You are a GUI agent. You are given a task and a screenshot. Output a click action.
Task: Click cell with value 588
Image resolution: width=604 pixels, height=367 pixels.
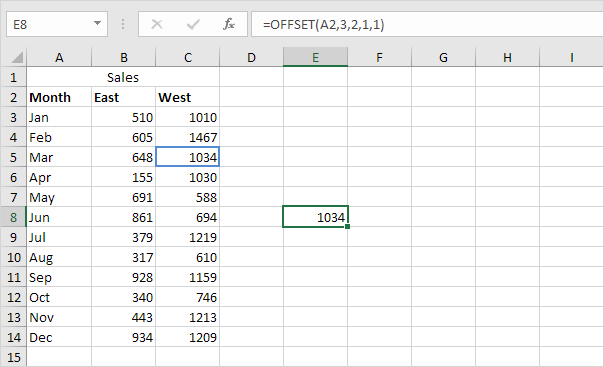[188, 198]
